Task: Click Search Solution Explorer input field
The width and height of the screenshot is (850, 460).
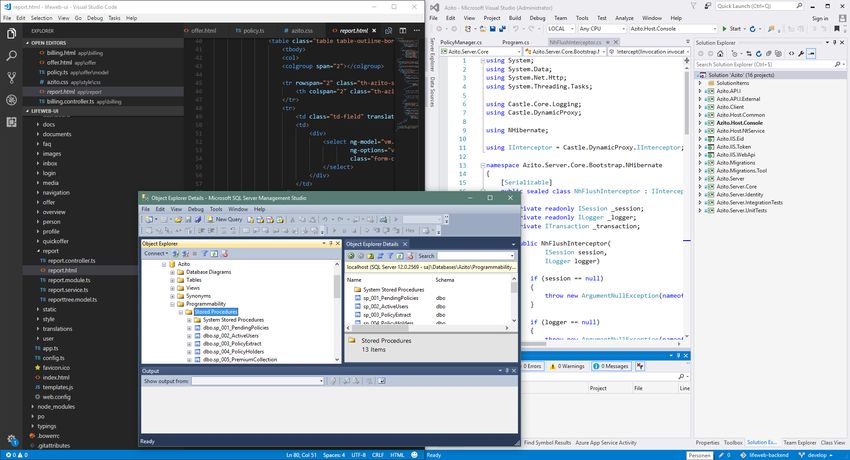Action: [x=770, y=64]
